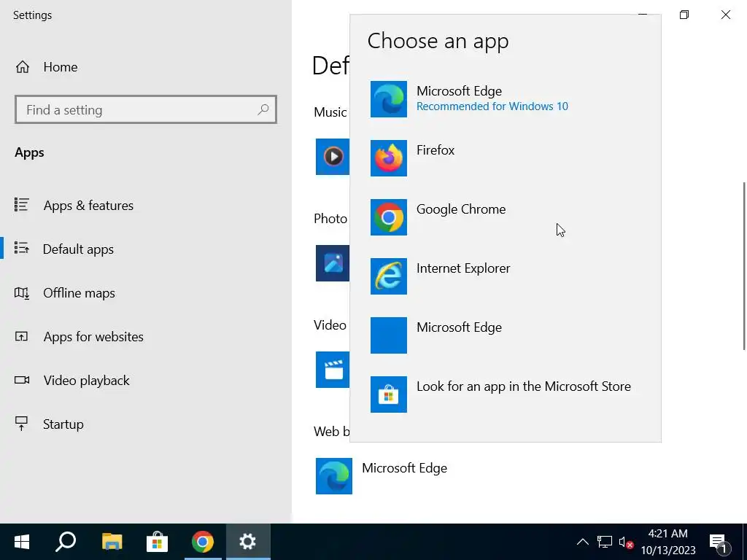747x560 pixels.
Task: Open the Windows Start menu
Action: coord(22,542)
